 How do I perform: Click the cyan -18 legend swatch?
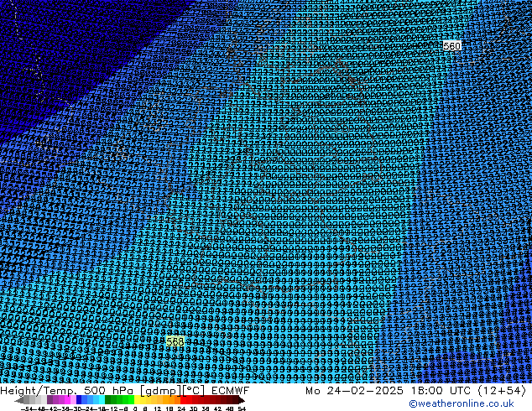point(102,400)
